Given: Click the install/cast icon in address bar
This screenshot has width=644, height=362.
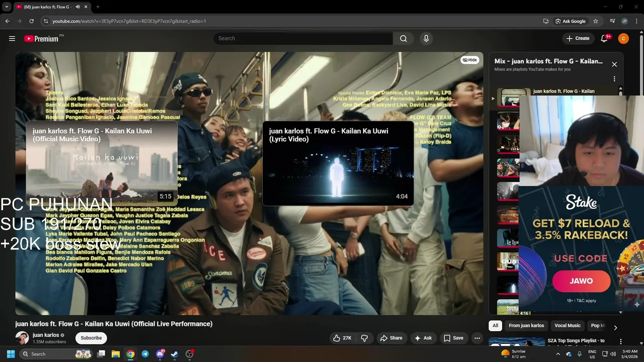Looking at the screenshot, I should 546,21.
